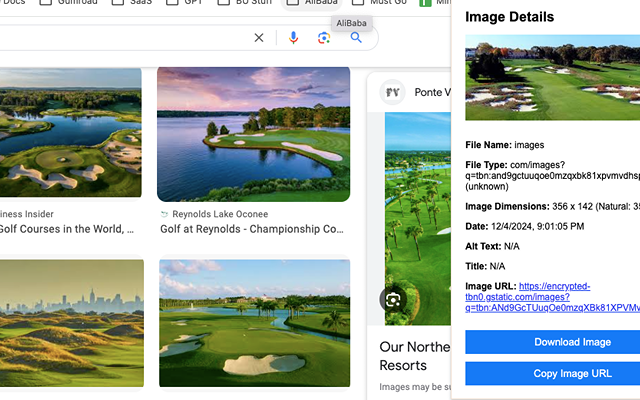The height and width of the screenshot is (400, 640).
Task: Open the Must Go bookmark folder
Action: tap(379, 2)
